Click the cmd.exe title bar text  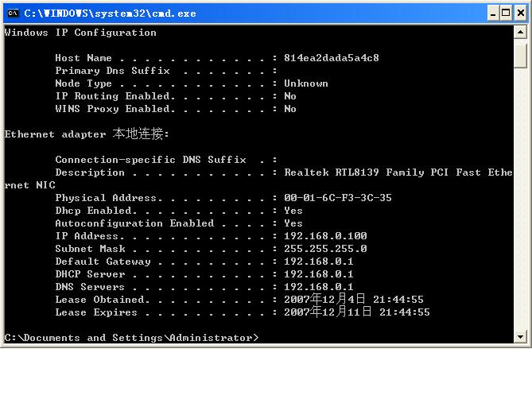110,14
